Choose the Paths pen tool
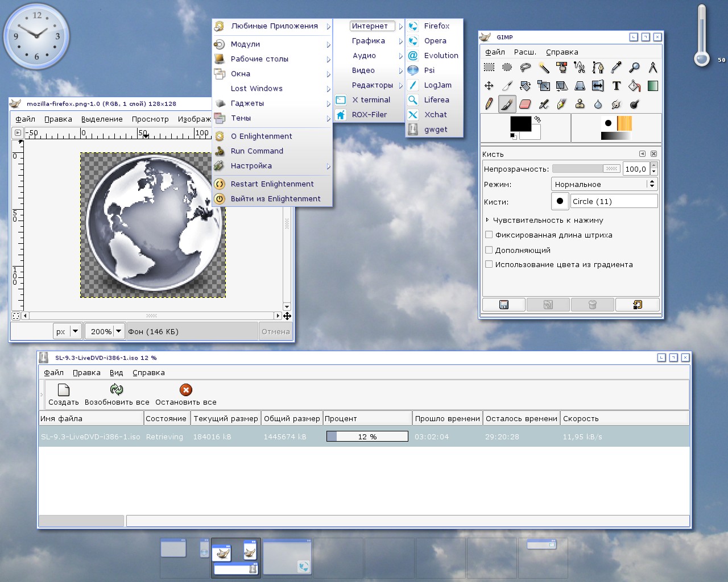 pos(598,68)
